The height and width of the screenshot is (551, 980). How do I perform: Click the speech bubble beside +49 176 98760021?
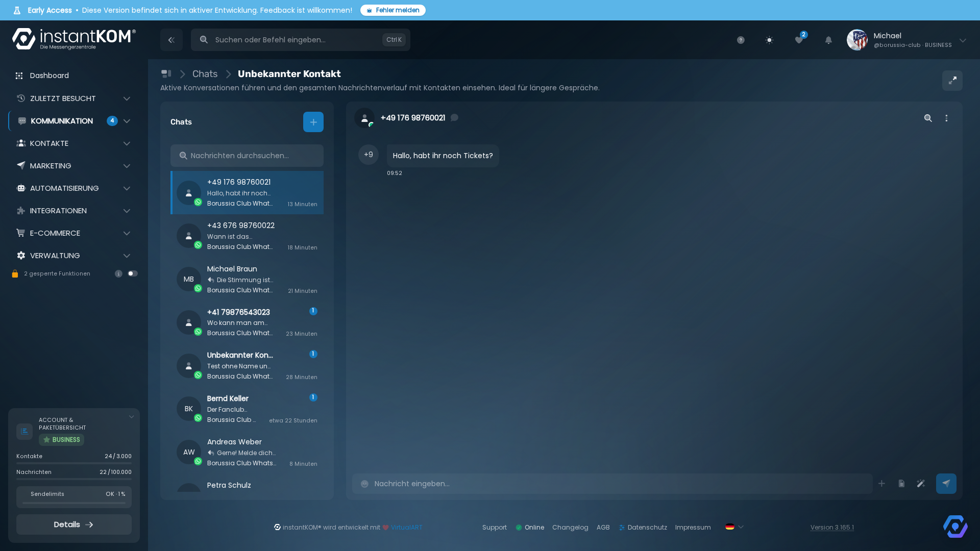(454, 118)
